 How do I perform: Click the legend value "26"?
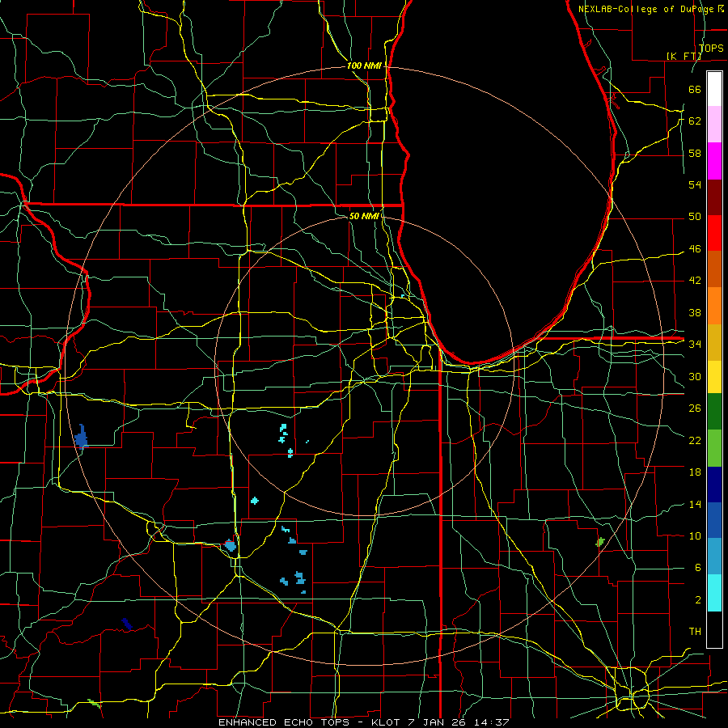pyautogui.click(x=695, y=408)
